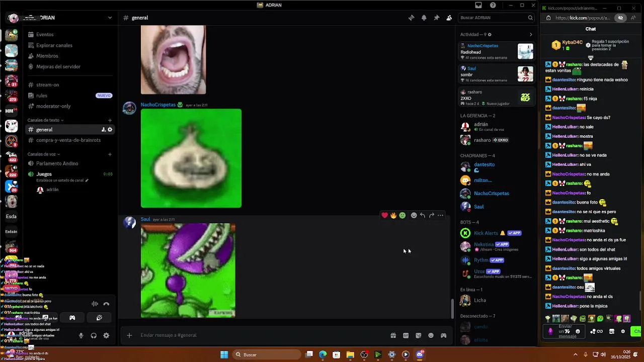Open Kick chat settings gear
The image size is (644, 362).
[x=623, y=331]
